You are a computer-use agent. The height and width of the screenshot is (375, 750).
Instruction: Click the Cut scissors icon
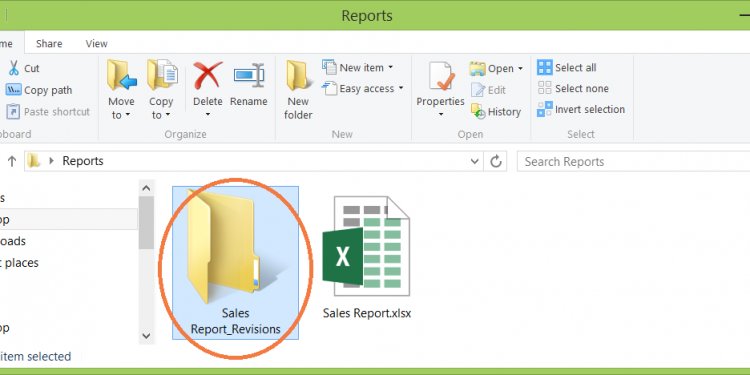(x=14, y=68)
